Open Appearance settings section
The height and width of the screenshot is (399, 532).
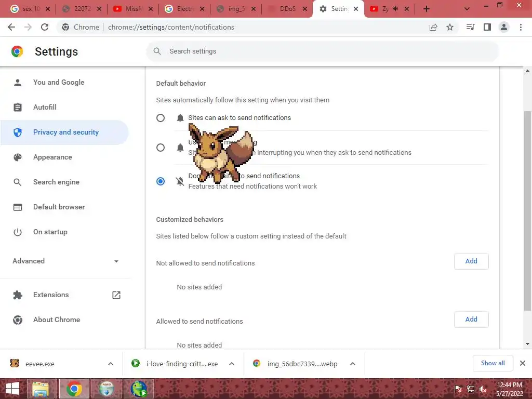point(52,157)
